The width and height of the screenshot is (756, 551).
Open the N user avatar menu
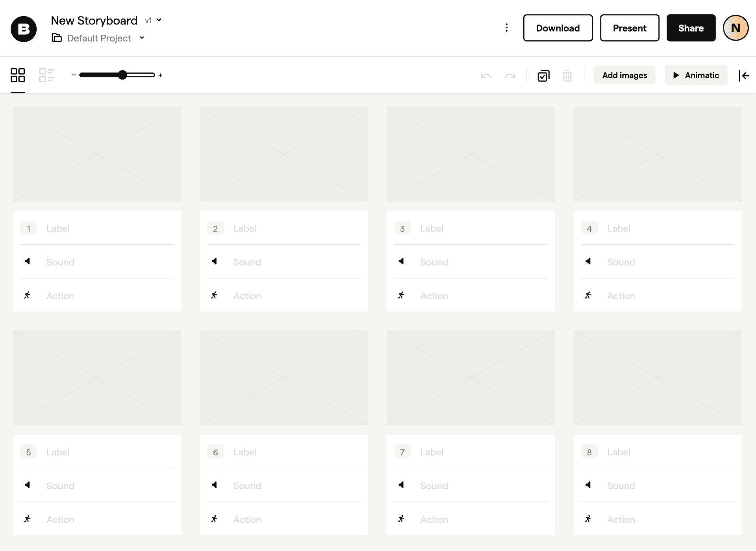735,28
